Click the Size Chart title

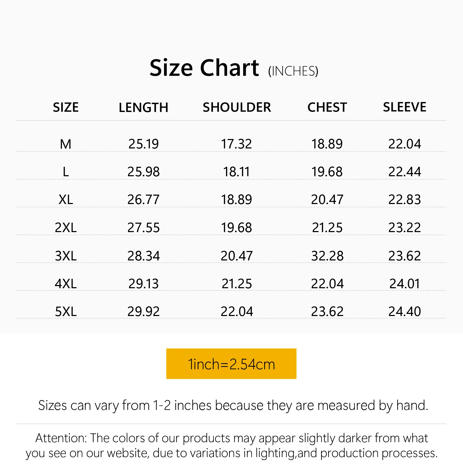[204, 68]
